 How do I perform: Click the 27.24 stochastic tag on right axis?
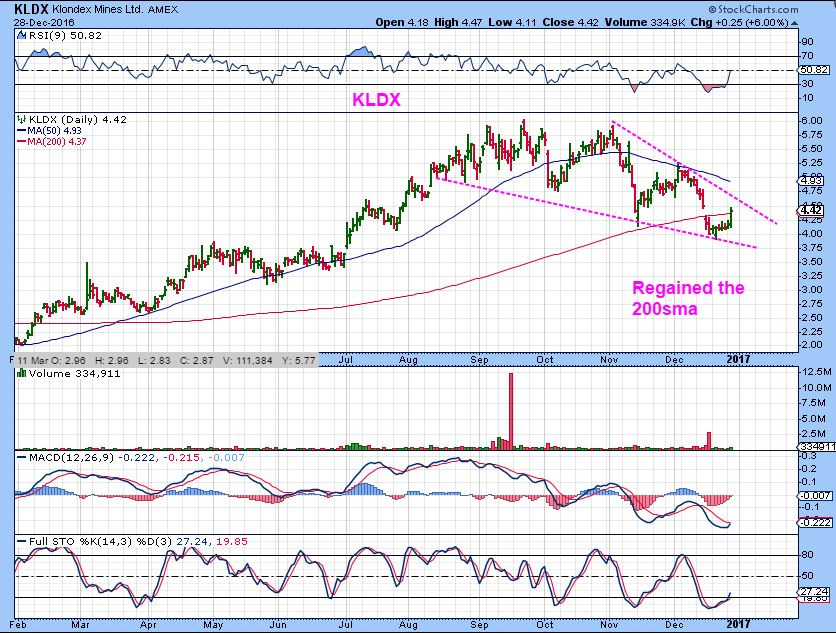[x=815, y=592]
